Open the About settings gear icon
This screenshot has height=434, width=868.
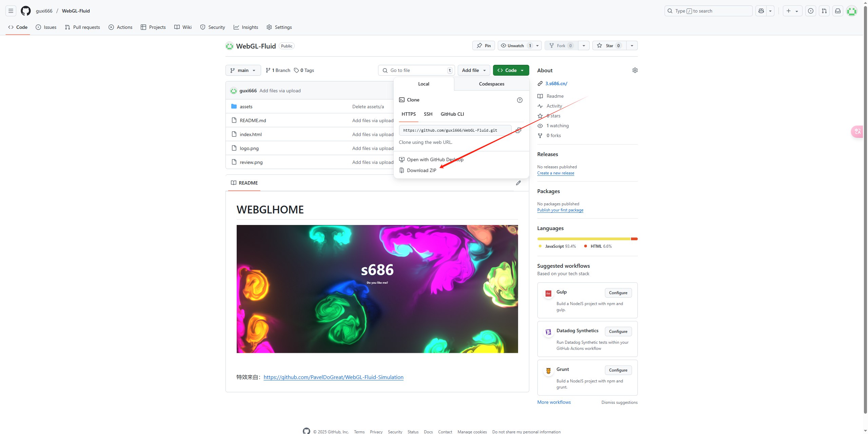pyautogui.click(x=635, y=70)
